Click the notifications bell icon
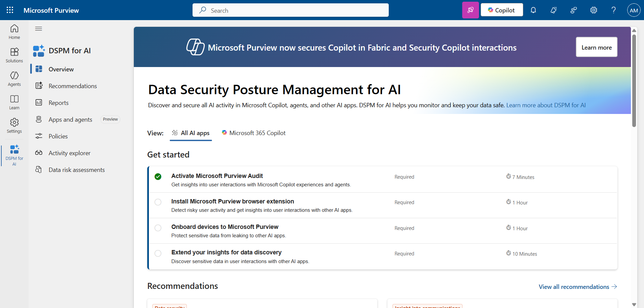Viewport: 644px width, 308px height. (x=533, y=10)
